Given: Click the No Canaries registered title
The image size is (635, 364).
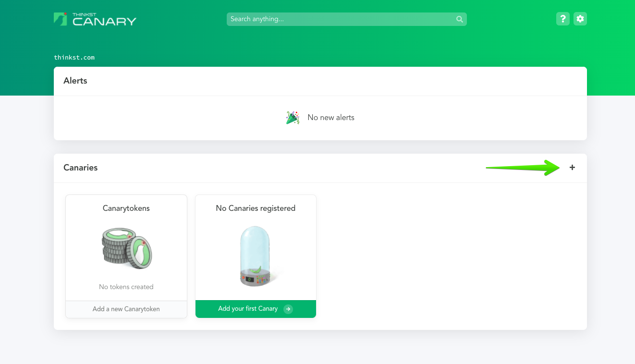Looking at the screenshot, I should coord(256,208).
